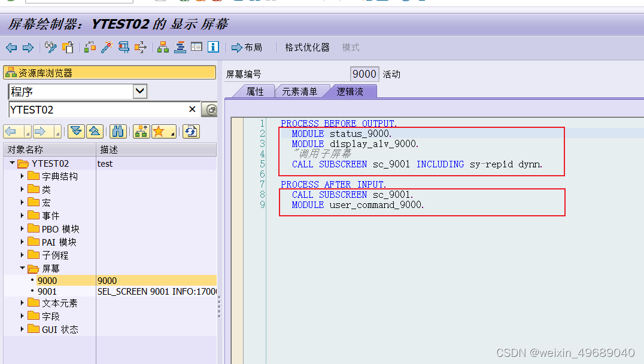
Task: Click the 格式优化器 button
Action: pyautogui.click(x=307, y=47)
